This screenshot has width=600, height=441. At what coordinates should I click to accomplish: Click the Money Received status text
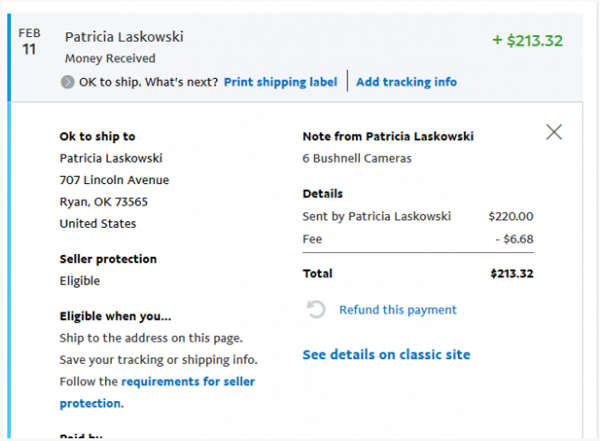coord(110,58)
